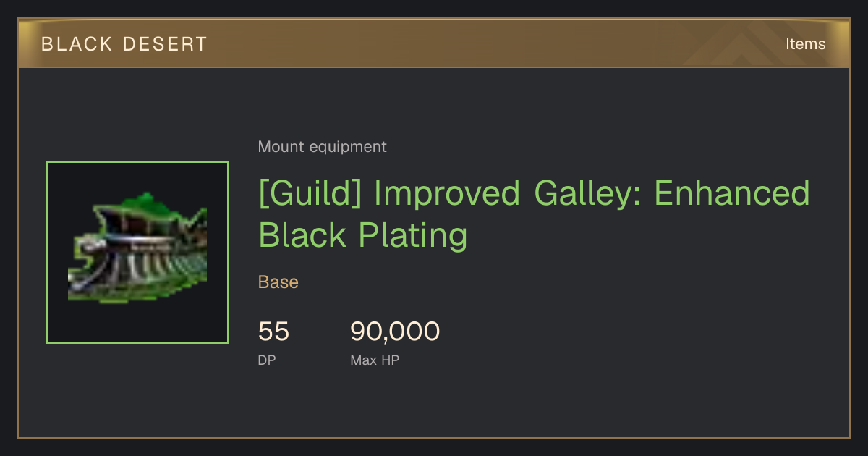Image resolution: width=868 pixels, height=456 pixels.
Task: Click the gold header banner bar
Action: (434, 43)
